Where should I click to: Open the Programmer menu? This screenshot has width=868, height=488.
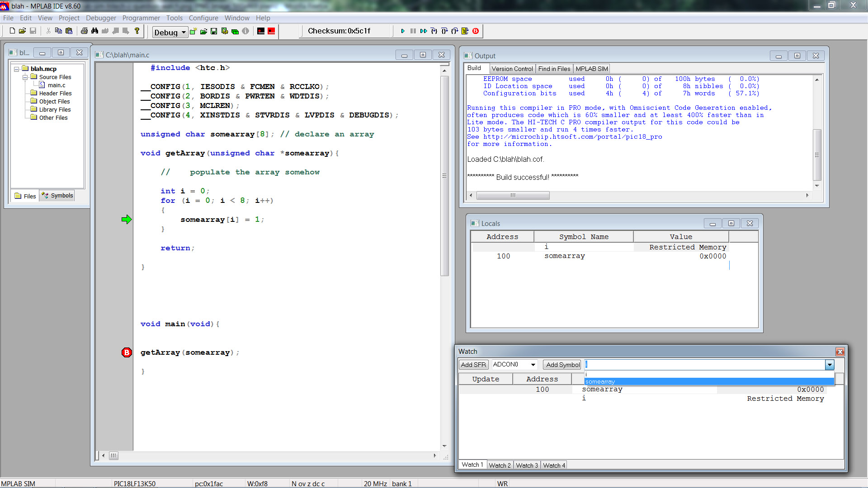tap(141, 18)
